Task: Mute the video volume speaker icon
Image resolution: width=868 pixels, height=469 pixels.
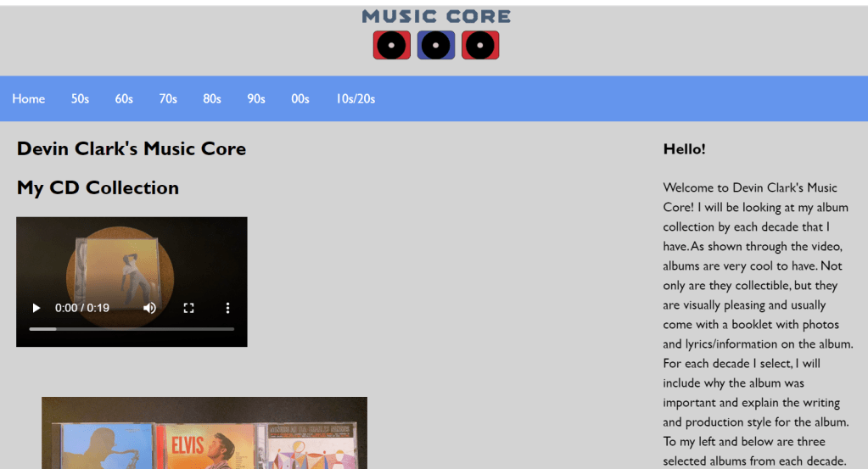Action: coord(149,308)
